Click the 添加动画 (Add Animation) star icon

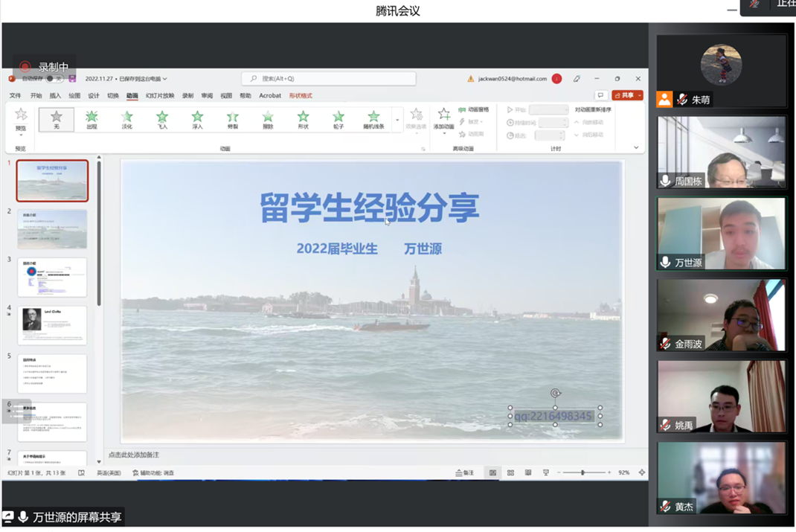click(444, 115)
